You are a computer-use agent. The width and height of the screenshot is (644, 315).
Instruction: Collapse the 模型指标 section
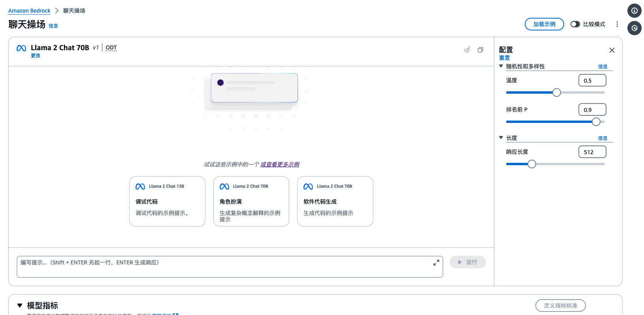coord(20,306)
